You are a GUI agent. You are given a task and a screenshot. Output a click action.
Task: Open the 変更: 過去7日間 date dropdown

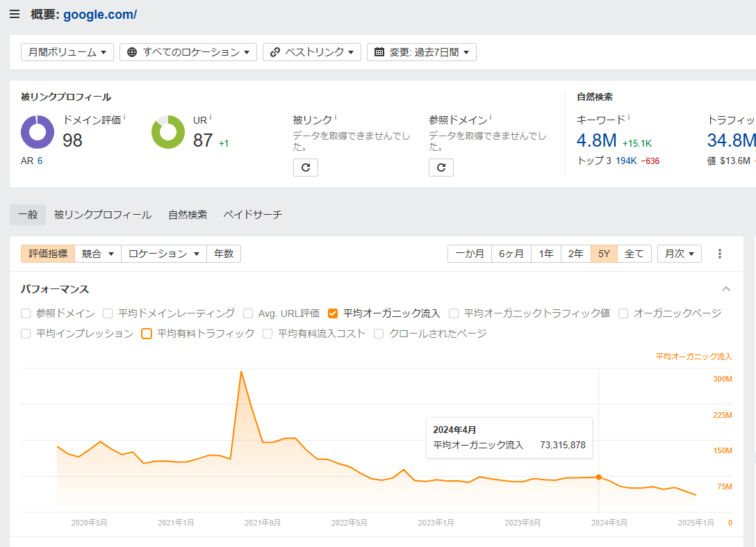[421, 52]
